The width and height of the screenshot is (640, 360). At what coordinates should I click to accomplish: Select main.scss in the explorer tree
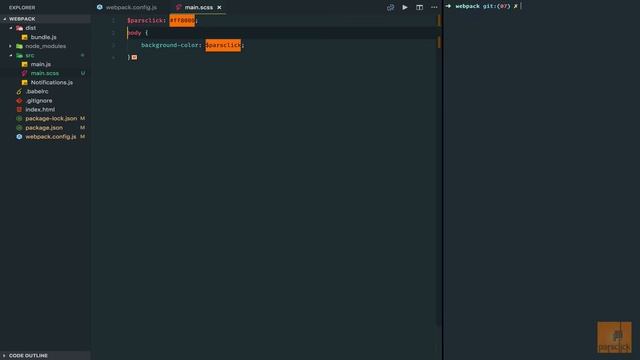pyautogui.click(x=45, y=73)
